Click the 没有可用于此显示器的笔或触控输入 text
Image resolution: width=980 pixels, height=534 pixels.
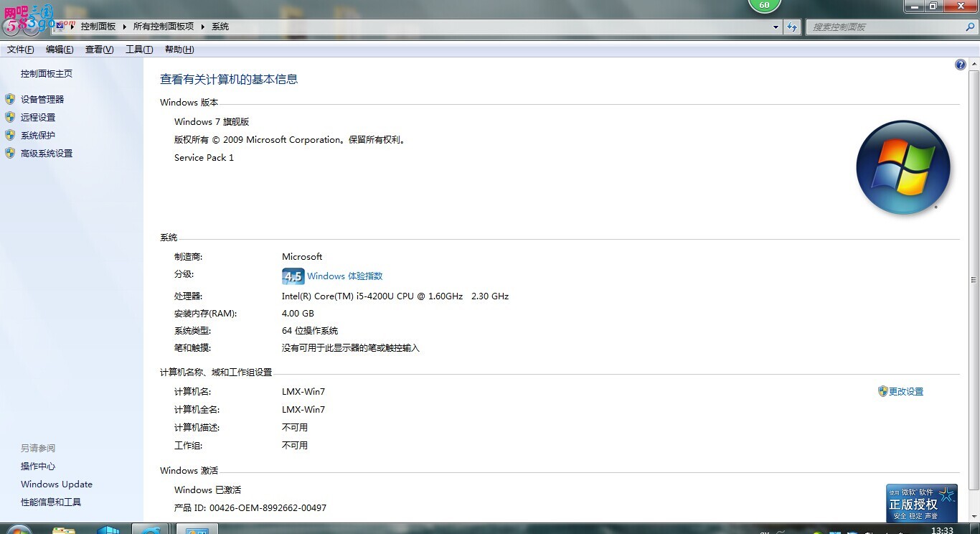[351, 348]
